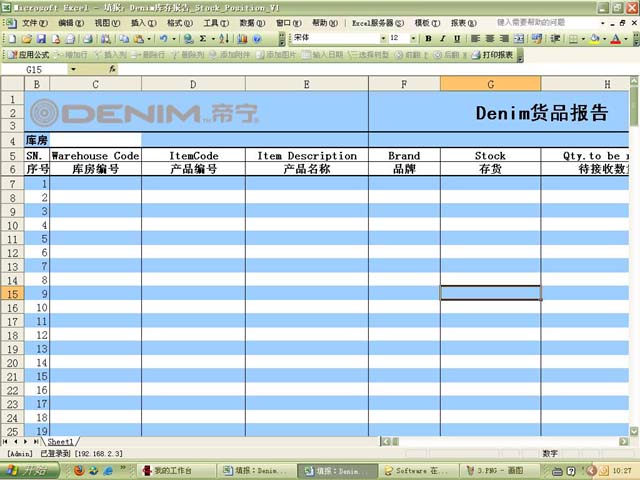Click the Sort Ascending icon

click(x=224, y=38)
